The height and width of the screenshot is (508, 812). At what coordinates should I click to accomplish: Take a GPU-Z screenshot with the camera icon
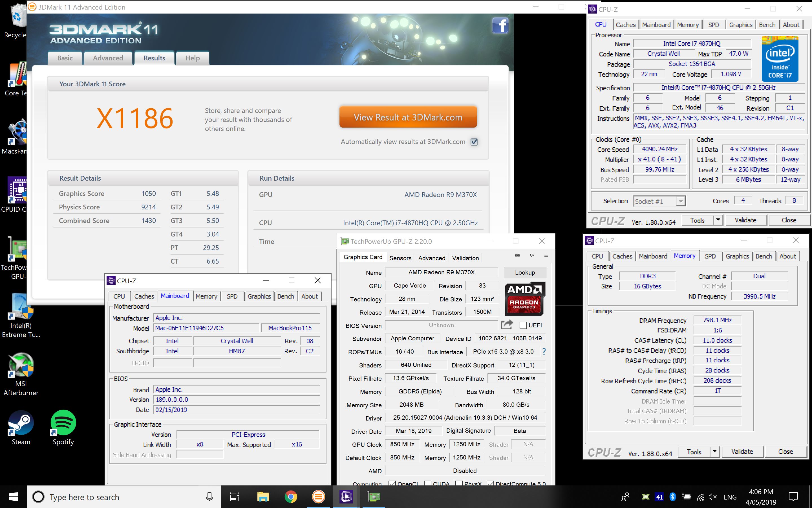[517, 255]
